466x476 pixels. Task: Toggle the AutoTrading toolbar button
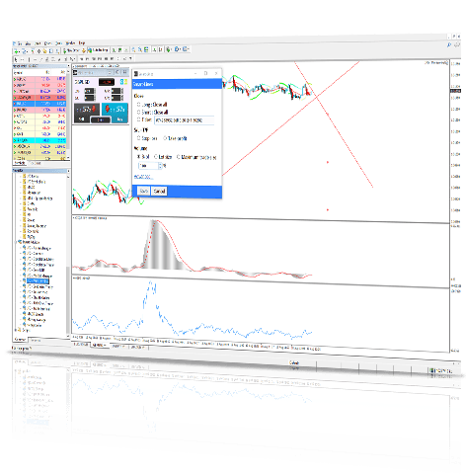98,50
